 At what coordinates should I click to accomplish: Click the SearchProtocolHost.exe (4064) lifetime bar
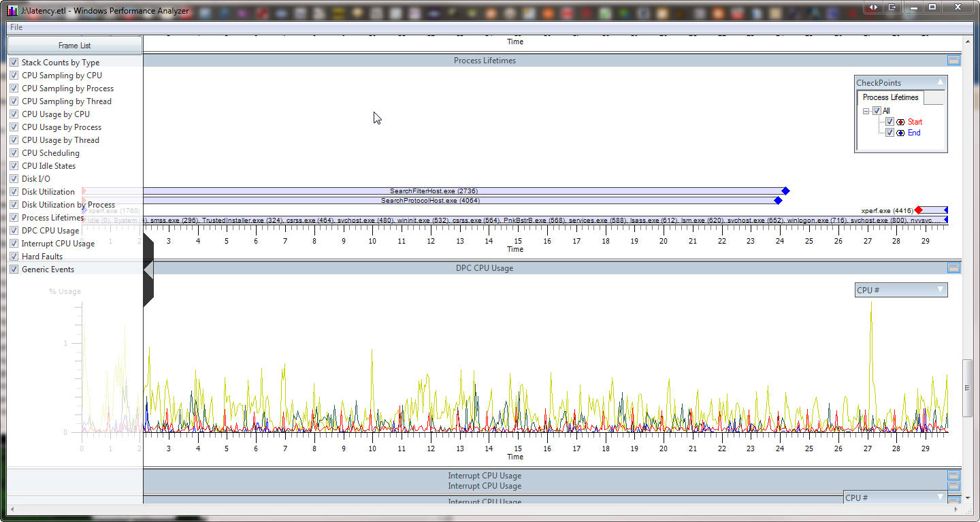pos(430,201)
